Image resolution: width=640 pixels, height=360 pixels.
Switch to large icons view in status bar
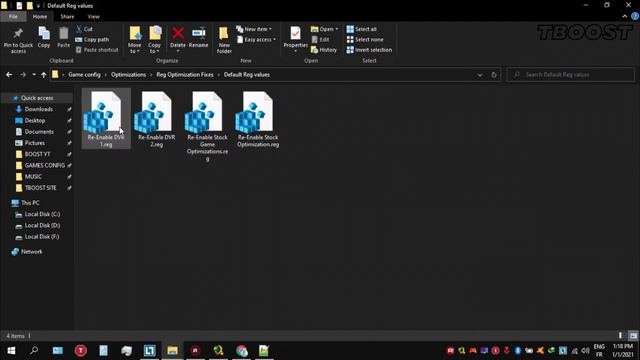pyautogui.click(x=633, y=336)
